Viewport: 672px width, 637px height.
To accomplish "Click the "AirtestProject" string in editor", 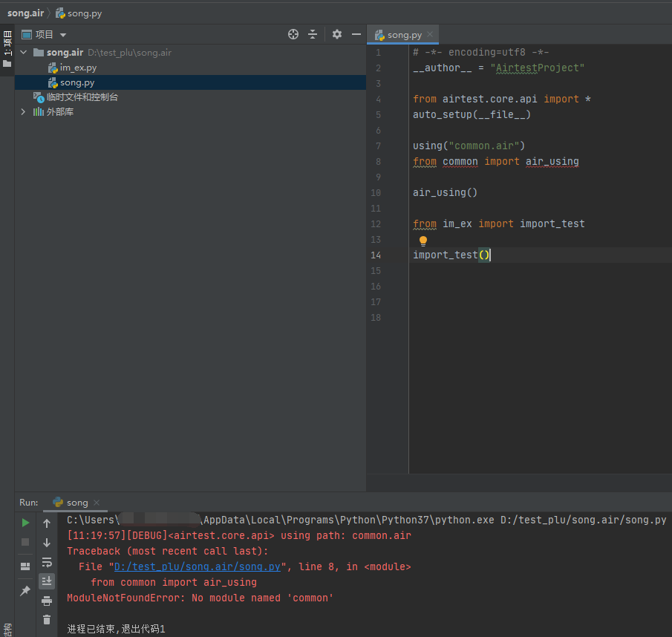I will [x=538, y=68].
